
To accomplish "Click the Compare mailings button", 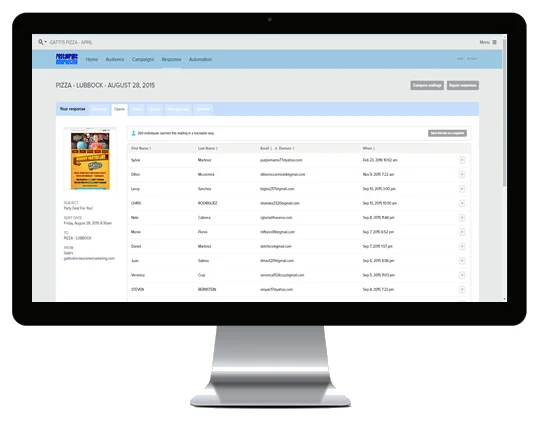I will pos(427,85).
